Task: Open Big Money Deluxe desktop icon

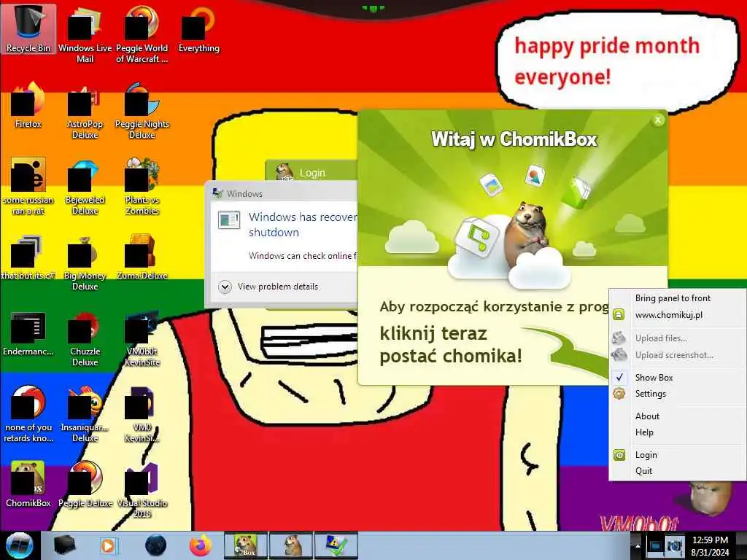Action: click(x=85, y=262)
